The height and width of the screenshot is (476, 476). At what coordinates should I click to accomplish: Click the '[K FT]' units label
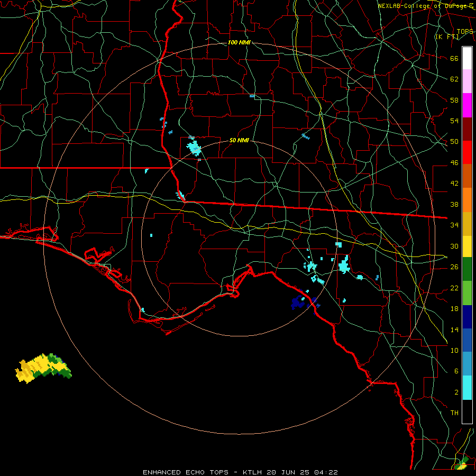point(447,36)
